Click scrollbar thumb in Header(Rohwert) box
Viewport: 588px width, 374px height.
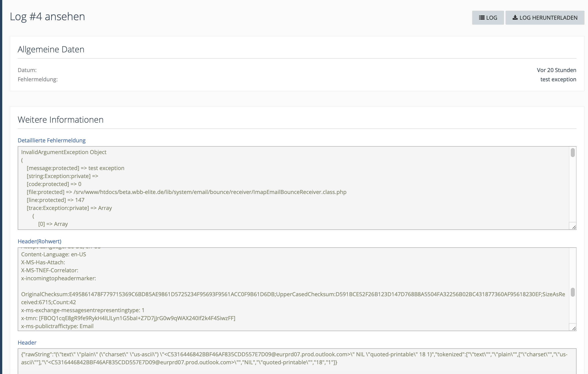573,292
